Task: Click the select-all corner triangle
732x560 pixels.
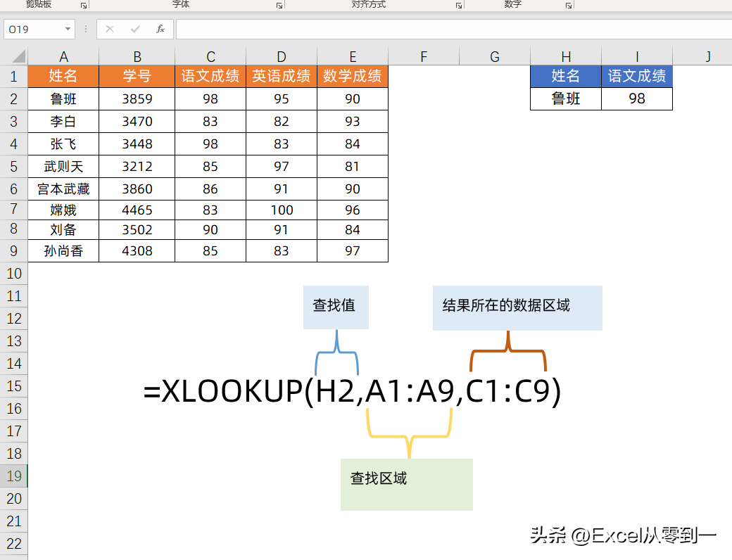Action: [x=18, y=56]
